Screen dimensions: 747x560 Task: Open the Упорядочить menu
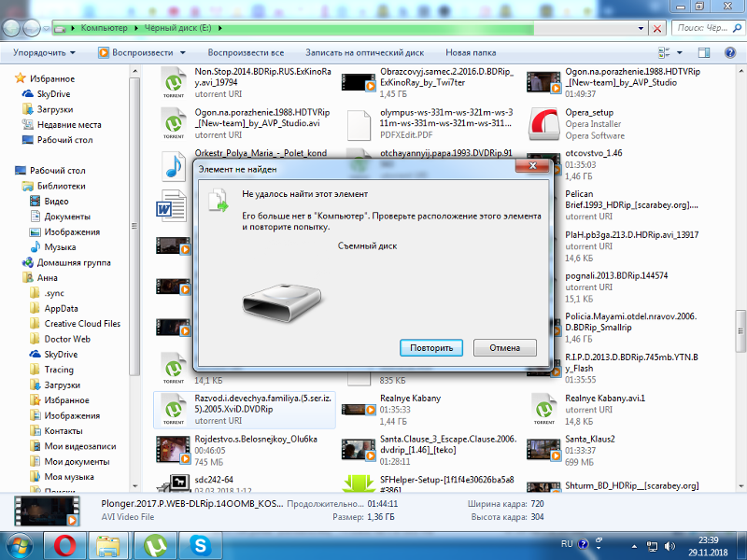coord(44,52)
